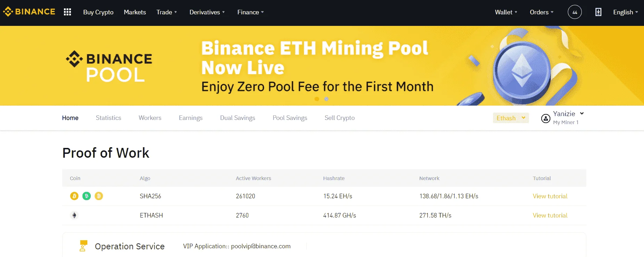Click the Tutorial column header
This screenshot has height=257, width=644.
click(x=542, y=178)
